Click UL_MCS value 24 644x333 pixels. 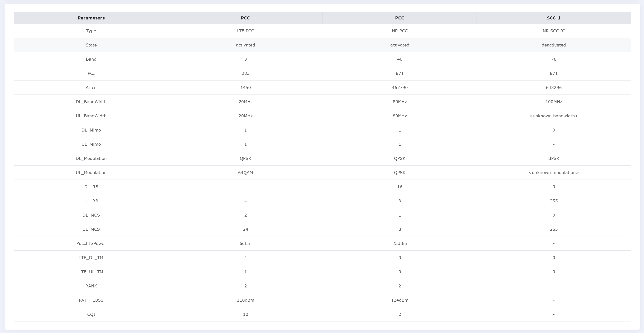tap(246, 229)
